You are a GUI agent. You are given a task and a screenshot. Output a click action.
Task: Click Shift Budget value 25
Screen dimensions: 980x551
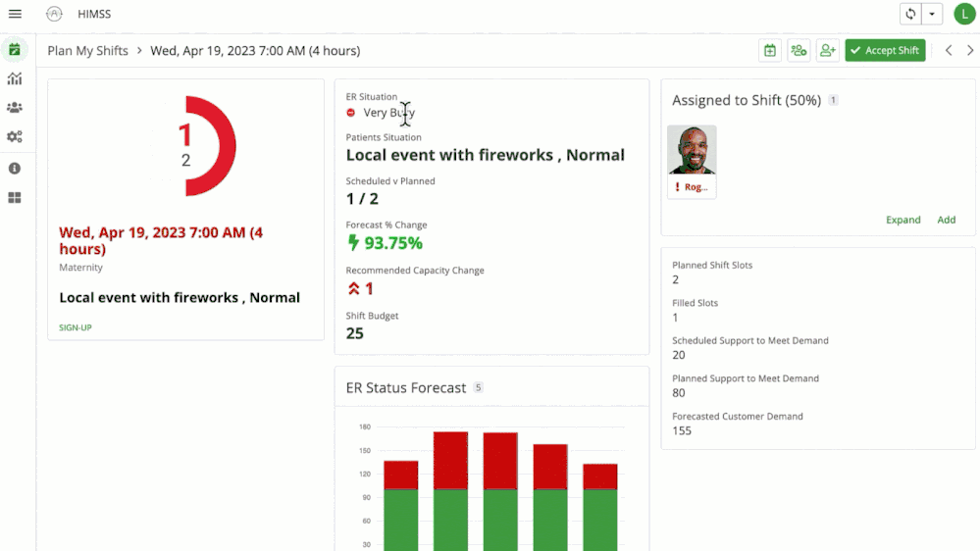tap(354, 333)
